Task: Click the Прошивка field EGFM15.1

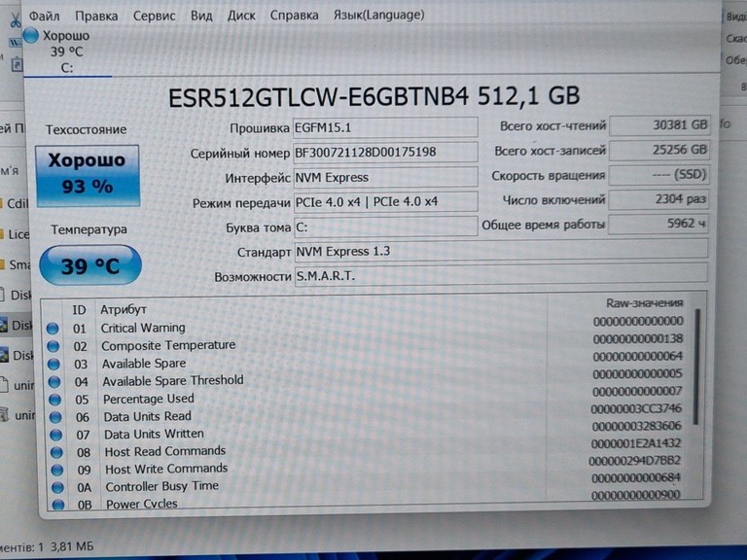Action: (x=385, y=127)
